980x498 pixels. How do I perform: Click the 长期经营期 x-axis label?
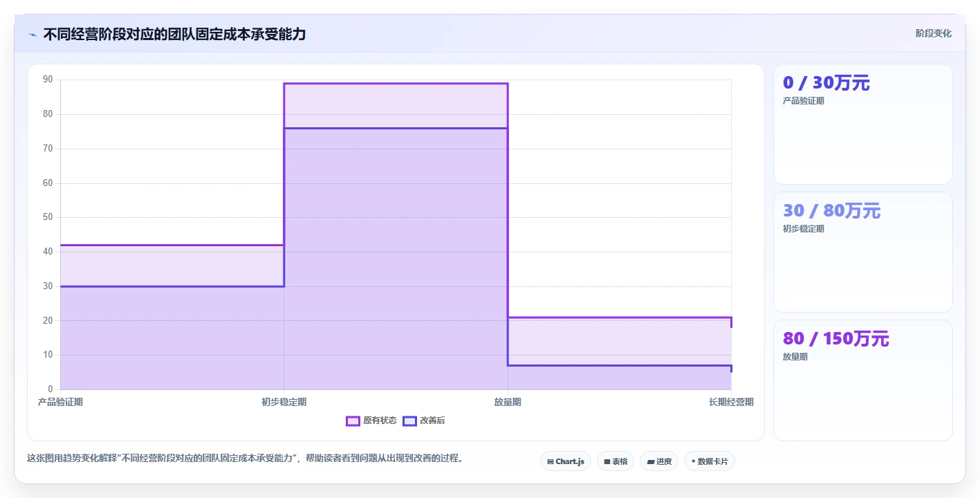731,402
